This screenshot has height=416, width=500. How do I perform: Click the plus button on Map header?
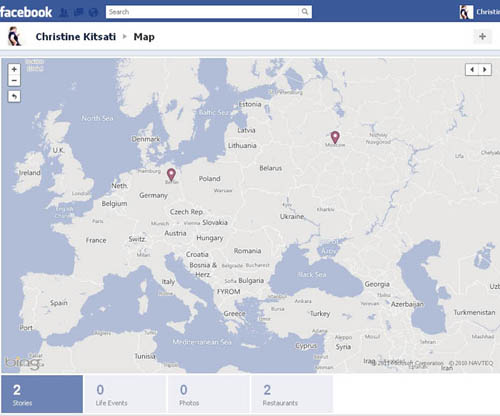click(x=482, y=36)
